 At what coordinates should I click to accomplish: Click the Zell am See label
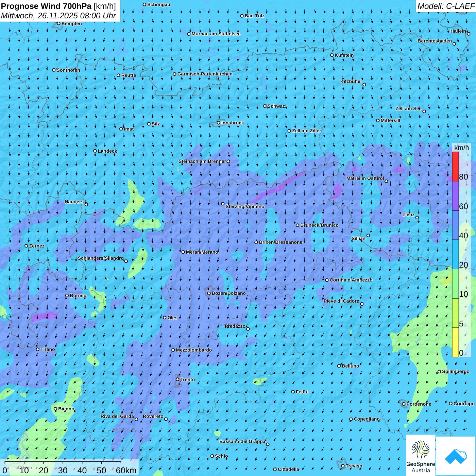tap(408, 108)
